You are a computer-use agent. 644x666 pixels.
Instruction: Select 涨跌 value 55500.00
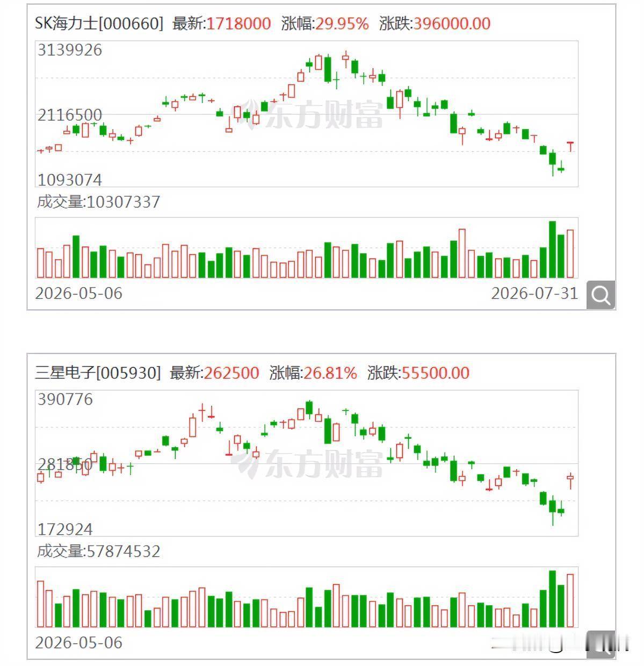point(436,373)
